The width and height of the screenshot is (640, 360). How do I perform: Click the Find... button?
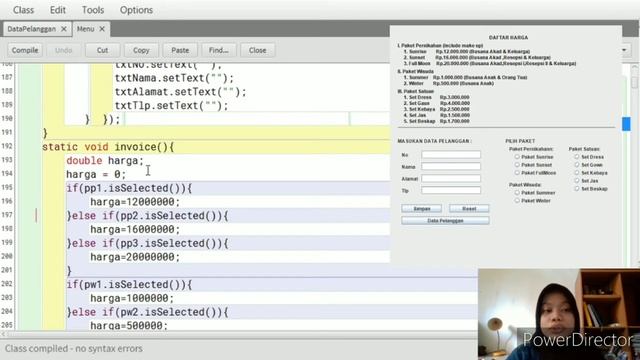coord(219,50)
